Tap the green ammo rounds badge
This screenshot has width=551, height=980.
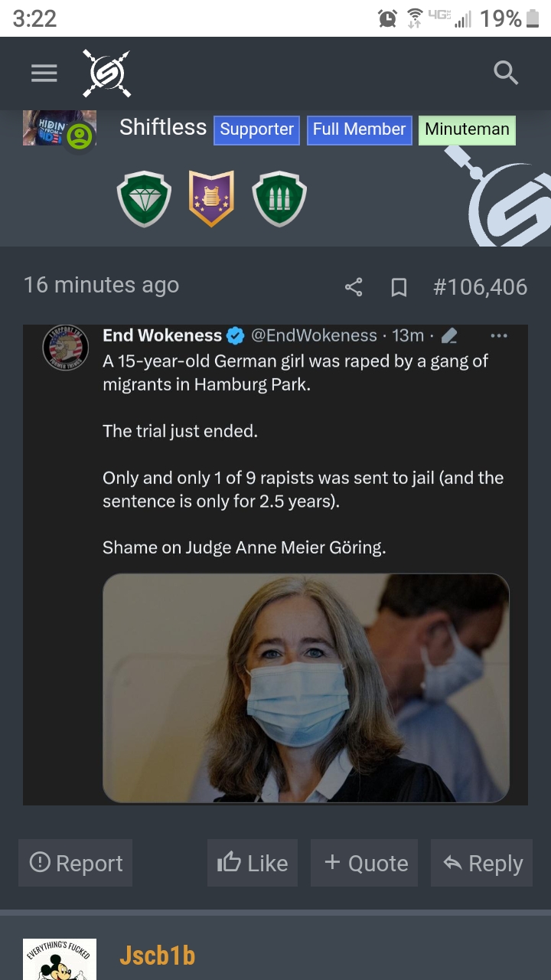[x=279, y=199]
